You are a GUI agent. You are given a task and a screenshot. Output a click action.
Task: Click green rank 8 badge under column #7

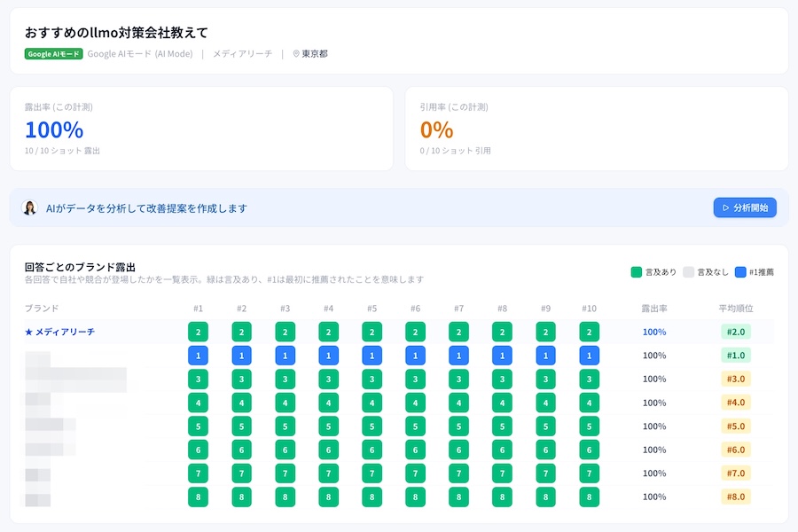coord(458,497)
